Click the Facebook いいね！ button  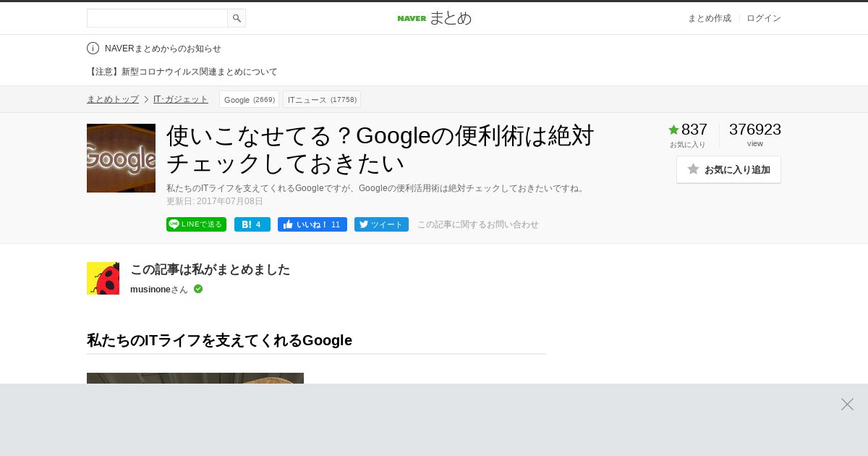(x=312, y=224)
